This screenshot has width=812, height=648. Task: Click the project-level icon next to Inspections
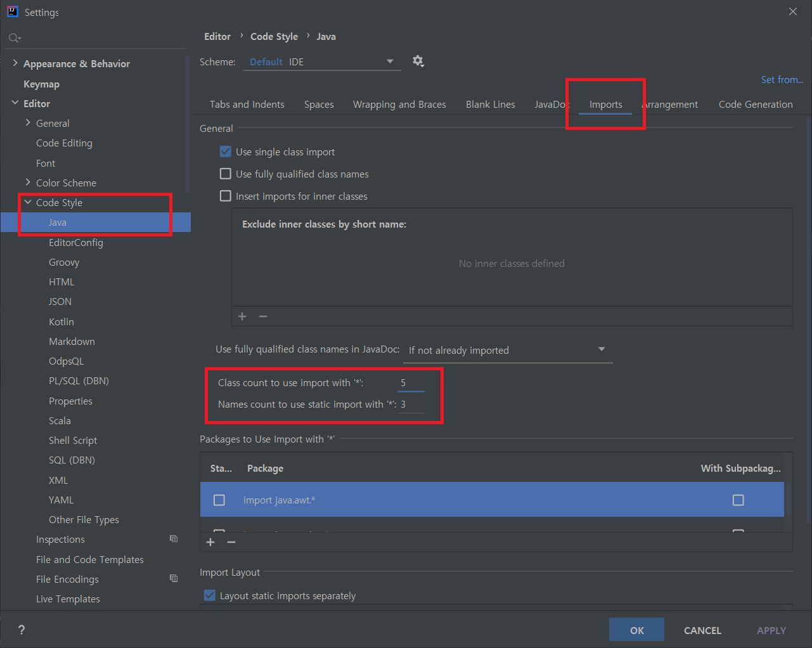point(174,539)
